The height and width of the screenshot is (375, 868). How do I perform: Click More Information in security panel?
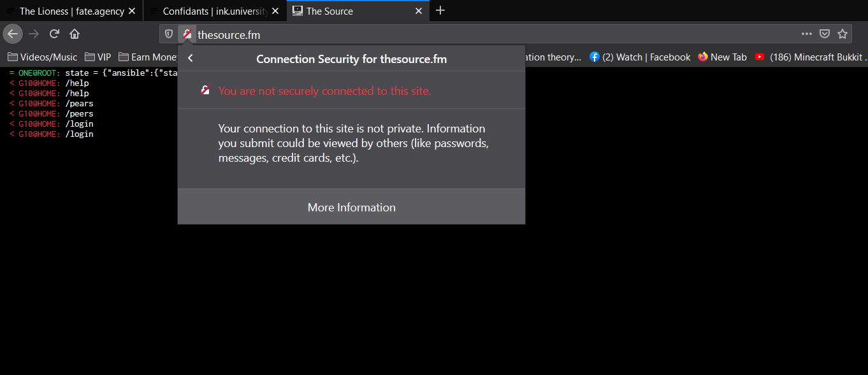pos(351,208)
